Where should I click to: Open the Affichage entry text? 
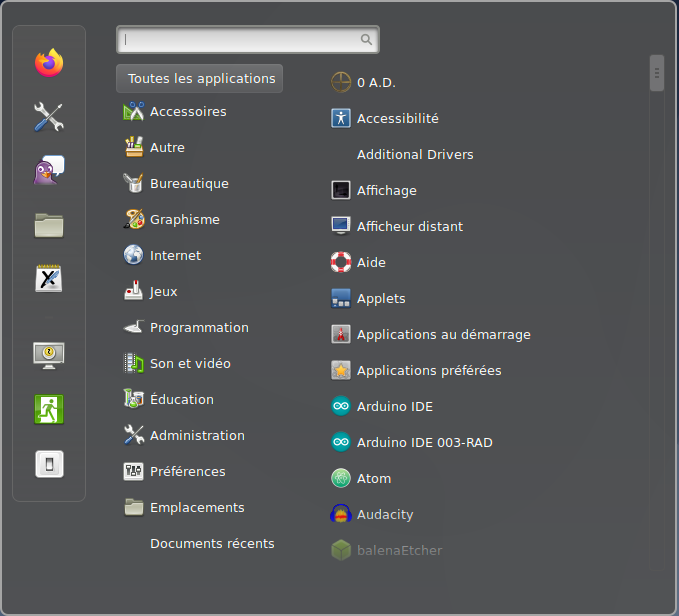pos(387,190)
